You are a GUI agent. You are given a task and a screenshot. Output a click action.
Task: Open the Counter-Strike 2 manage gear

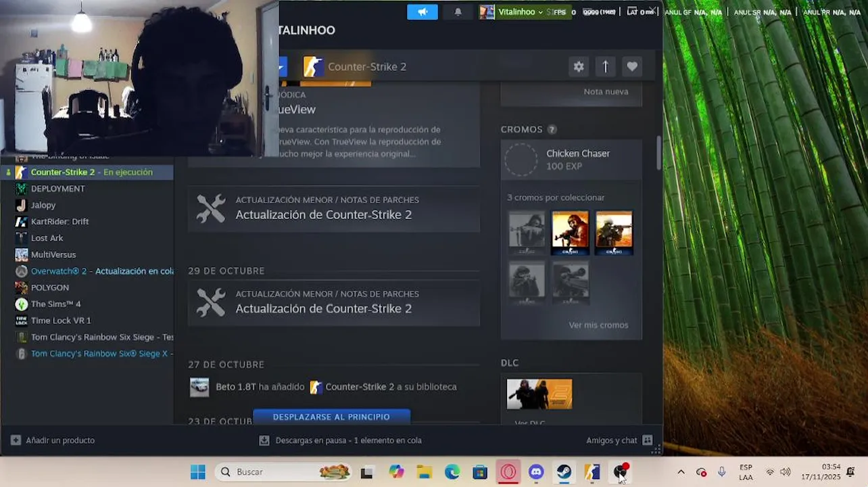click(579, 66)
